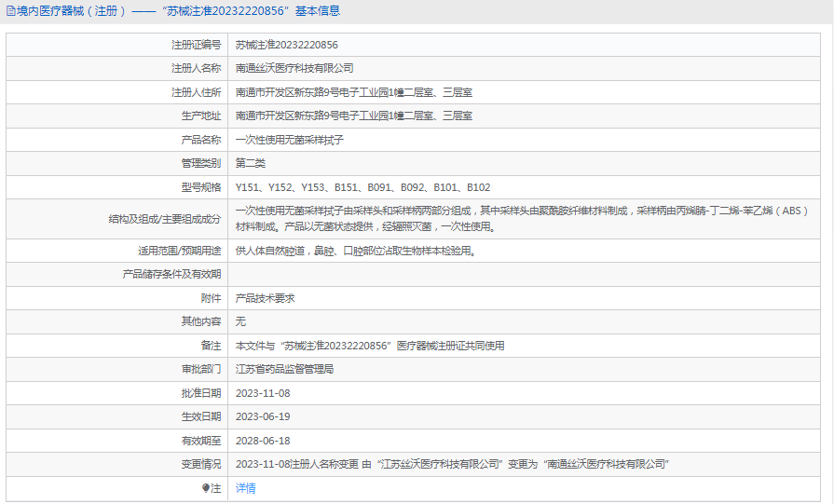
Task: Click the 变更情况 label
Action: pyautogui.click(x=201, y=464)
